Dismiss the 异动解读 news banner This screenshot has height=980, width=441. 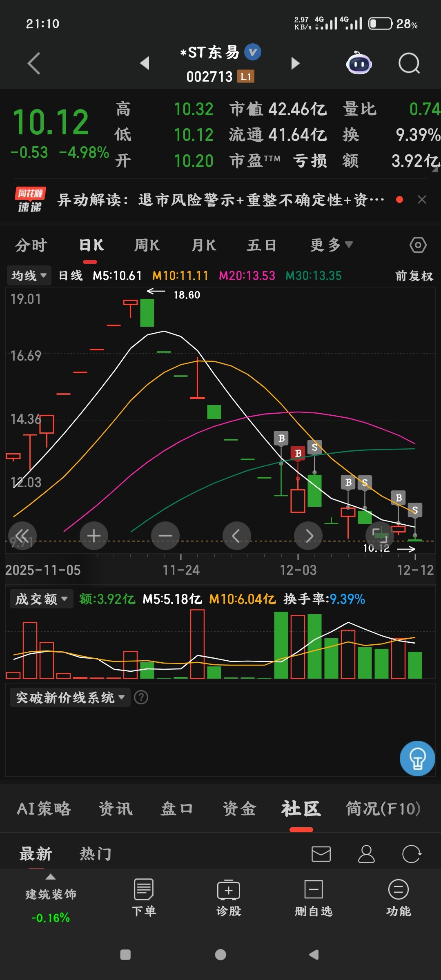[422, 199]
